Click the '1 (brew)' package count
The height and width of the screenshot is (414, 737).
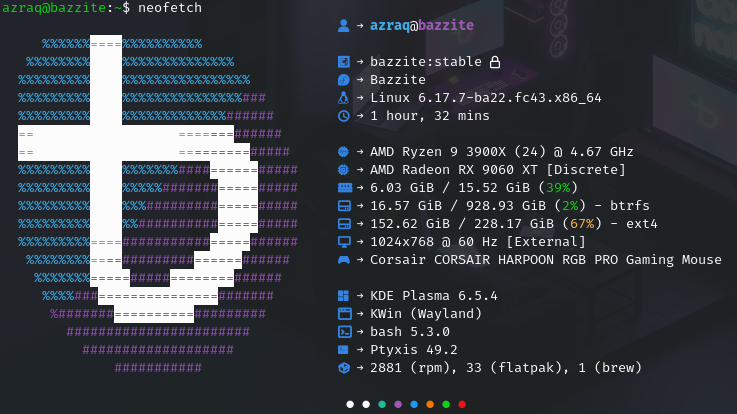(x=610, y=368)
